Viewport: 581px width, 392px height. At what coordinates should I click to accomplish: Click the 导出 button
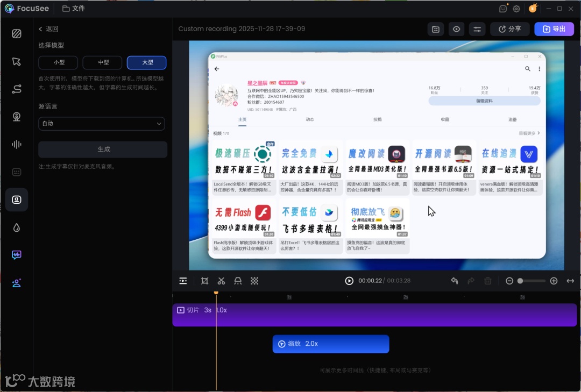[554, 29]
